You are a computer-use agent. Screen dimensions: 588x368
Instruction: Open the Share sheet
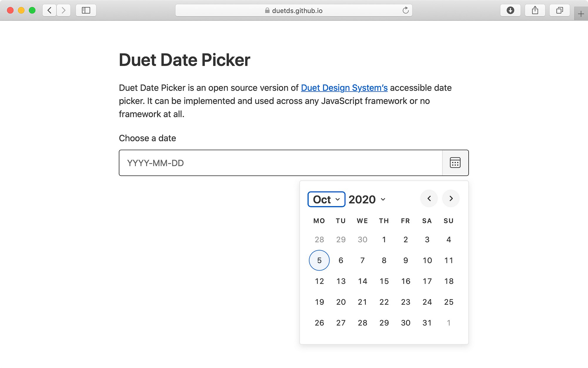point(535,11)
